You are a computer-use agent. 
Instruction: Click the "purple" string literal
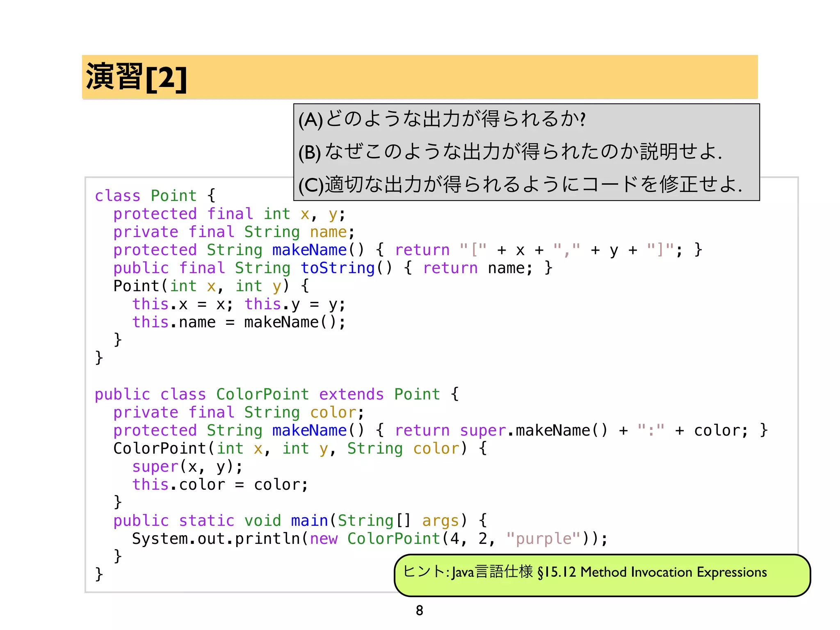pos(543,539)
